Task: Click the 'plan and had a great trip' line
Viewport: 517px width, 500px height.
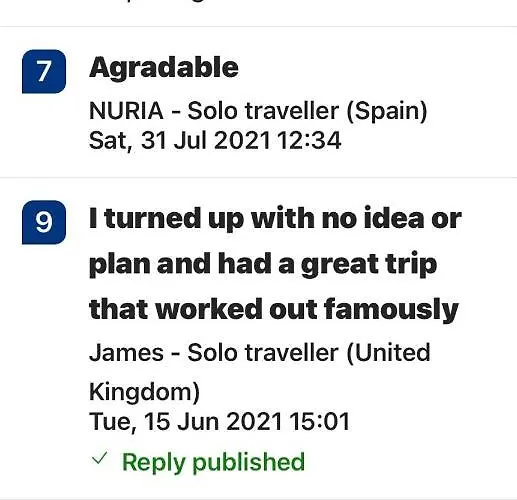Action: tap(263, 266)
